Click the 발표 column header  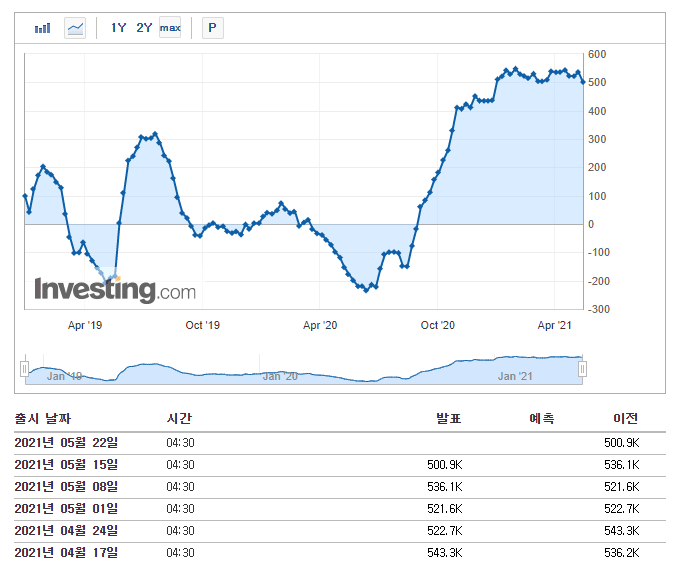point(449,418)
